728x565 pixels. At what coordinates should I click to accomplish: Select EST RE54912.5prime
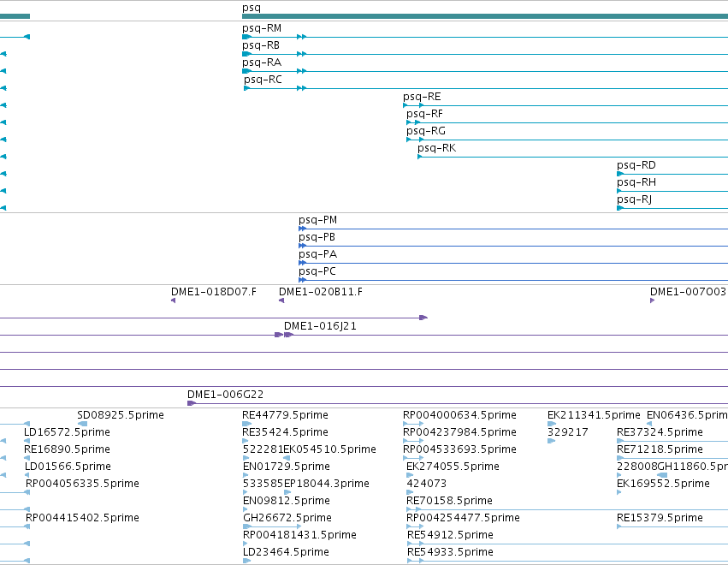450,535
